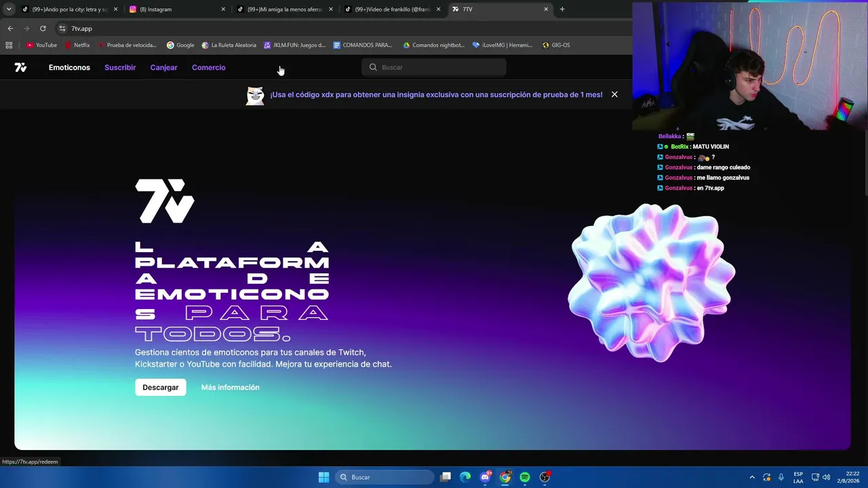Viewport: 868px width, 488px height.
Task: Close the Ando por la city tab
Action: coord(115,9)
